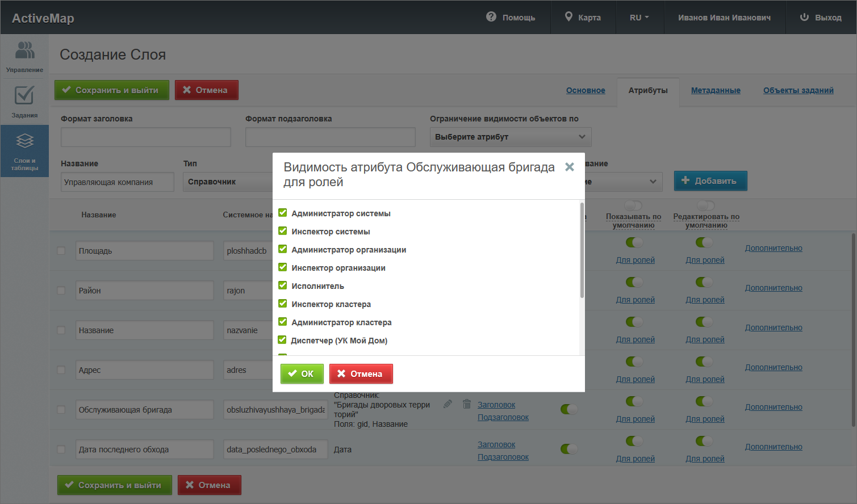Click the Помощь question mark icon
Image resolution: width=857 pixels, height=504 pixels.
coord(491,17)
